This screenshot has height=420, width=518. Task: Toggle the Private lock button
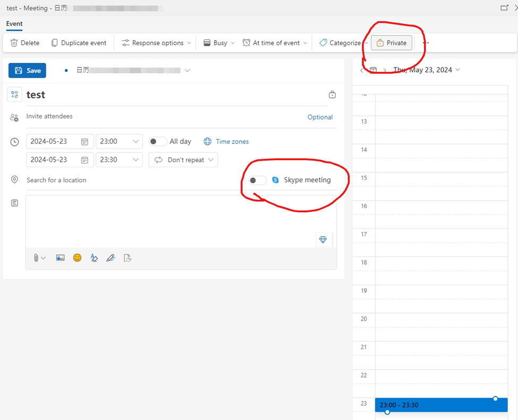(x=392, y=43)
